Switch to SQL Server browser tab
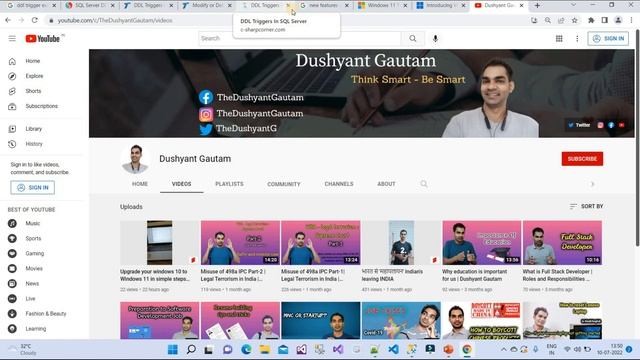The height and width of the screenshot is (360, 640). click(89, 5)
